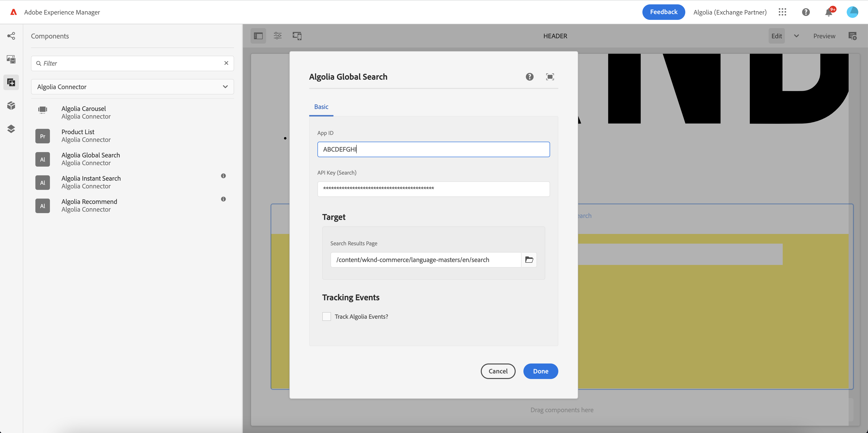
Task: Show info for Algolia Instant Search
Action: [223, 176]
